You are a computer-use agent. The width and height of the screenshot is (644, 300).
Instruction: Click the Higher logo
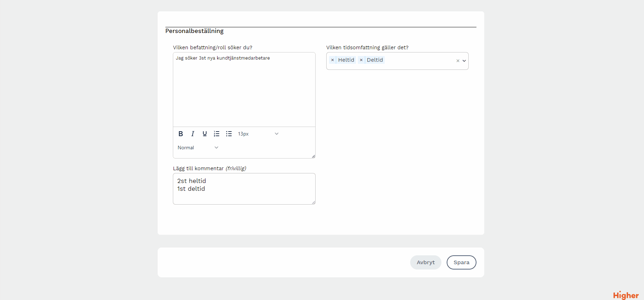click(x=626, y=295)
